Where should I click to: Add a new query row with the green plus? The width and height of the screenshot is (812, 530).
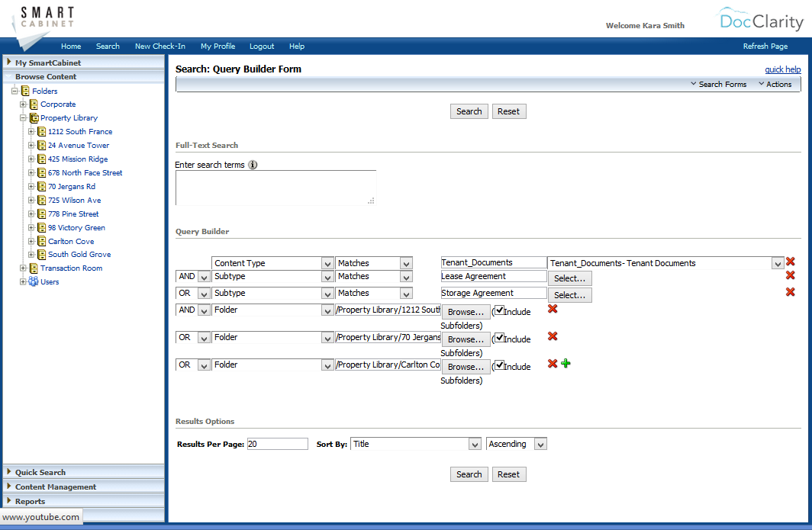tap(565, 364)
